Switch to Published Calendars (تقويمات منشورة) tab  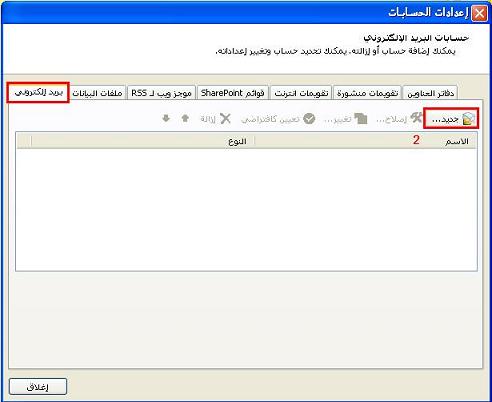[x=367, y=93]
